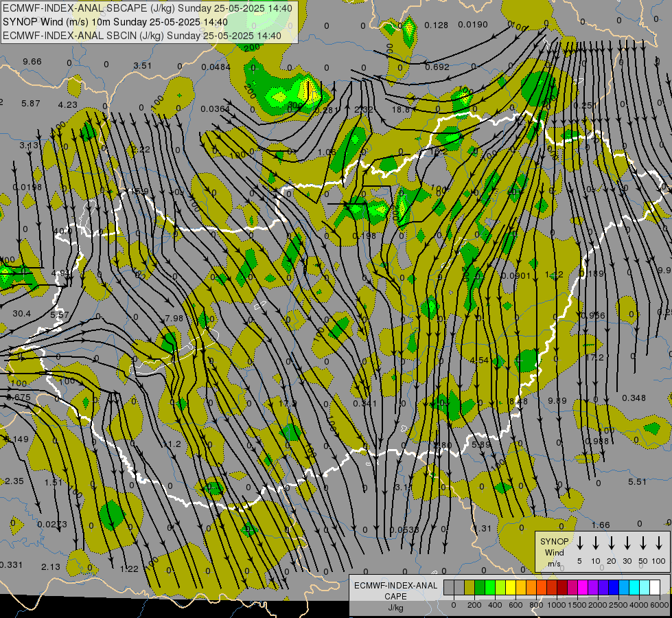Viewport: 672px width, 618px height.
Task: Click the 2500 tick label on CAPE scale
Action: pos(618,605)
